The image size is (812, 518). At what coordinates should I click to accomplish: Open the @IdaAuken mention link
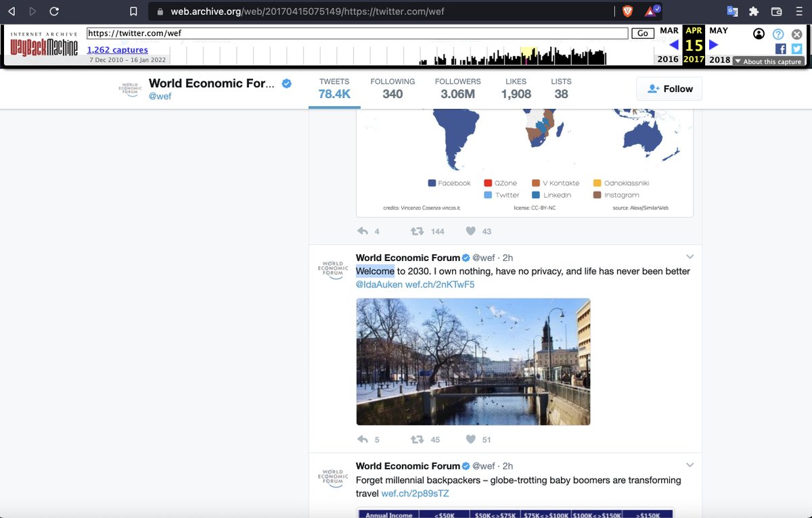379,285
